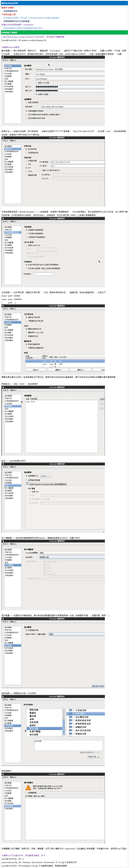The height and width of the screenshot is (868, 129).
Task: Enable the 启用指纹读取器 checkbox
Action: [x=26, y=480]
